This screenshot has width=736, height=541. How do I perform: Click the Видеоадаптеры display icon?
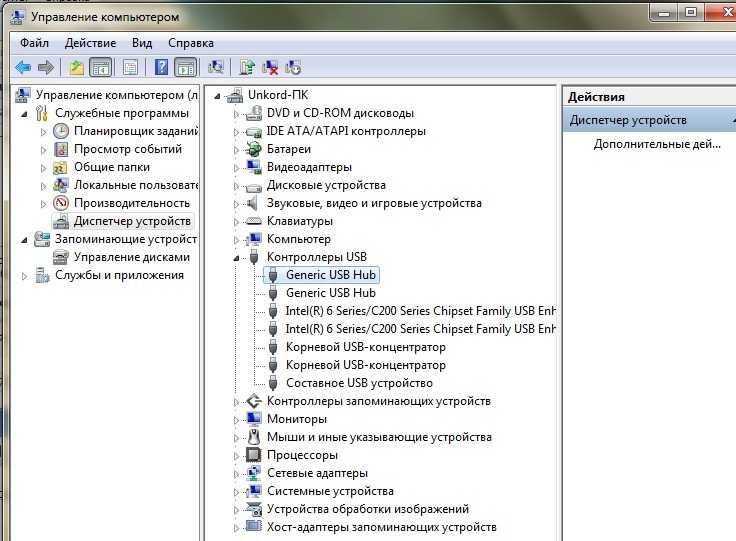point(253,167)
